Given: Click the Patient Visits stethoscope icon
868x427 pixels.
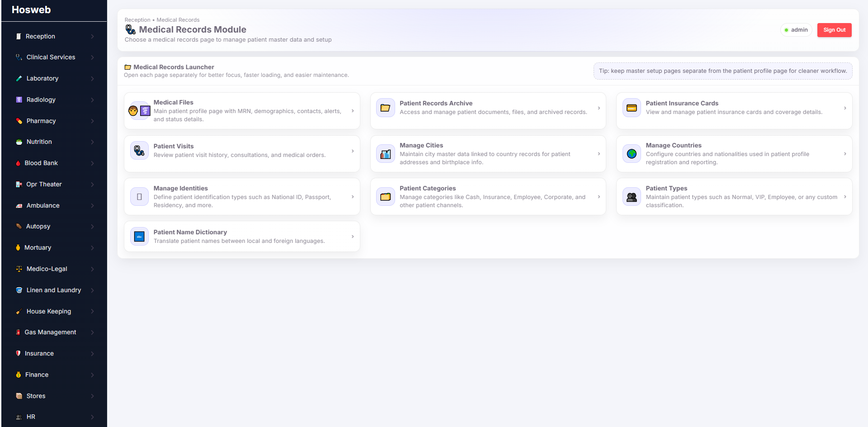Looking at the screenshot, I should tap(139, 151).
